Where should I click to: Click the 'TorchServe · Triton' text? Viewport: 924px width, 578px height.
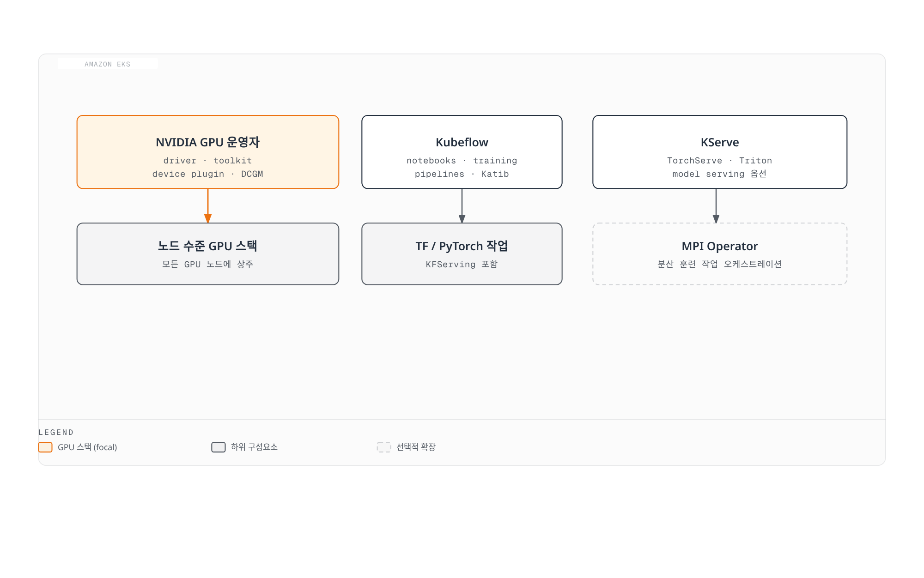pyautogui.click(x=720, y=161)
